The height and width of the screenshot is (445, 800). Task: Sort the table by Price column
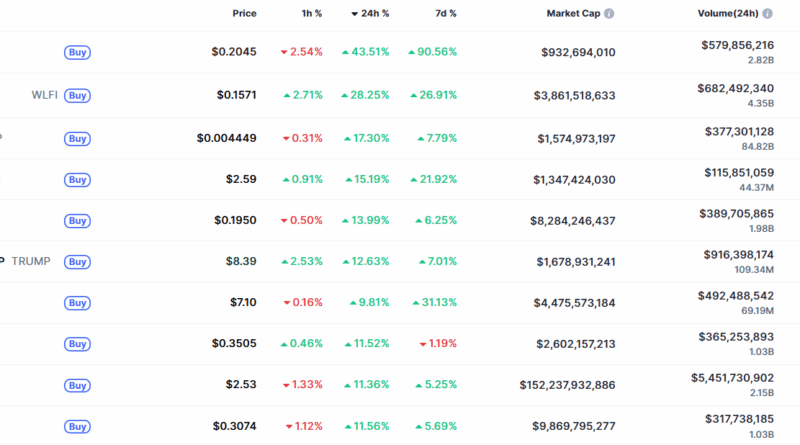pos(244,14)
